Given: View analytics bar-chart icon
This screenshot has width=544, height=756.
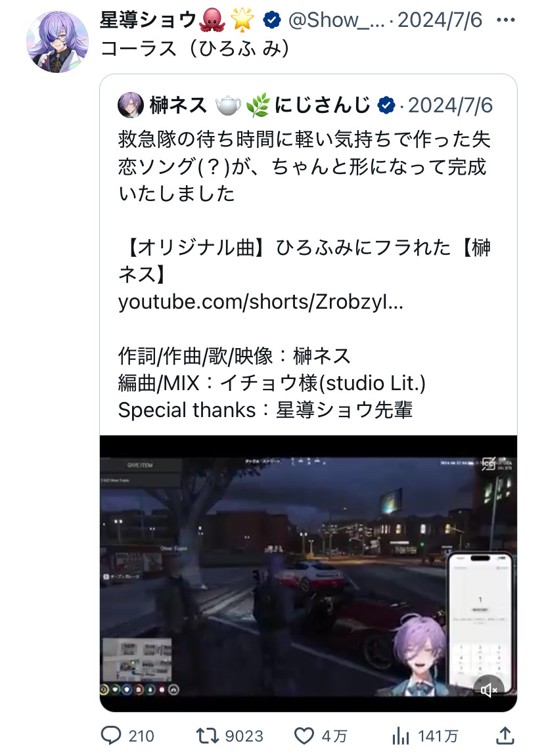Looking at the screenshot, I should coord(401,736).
